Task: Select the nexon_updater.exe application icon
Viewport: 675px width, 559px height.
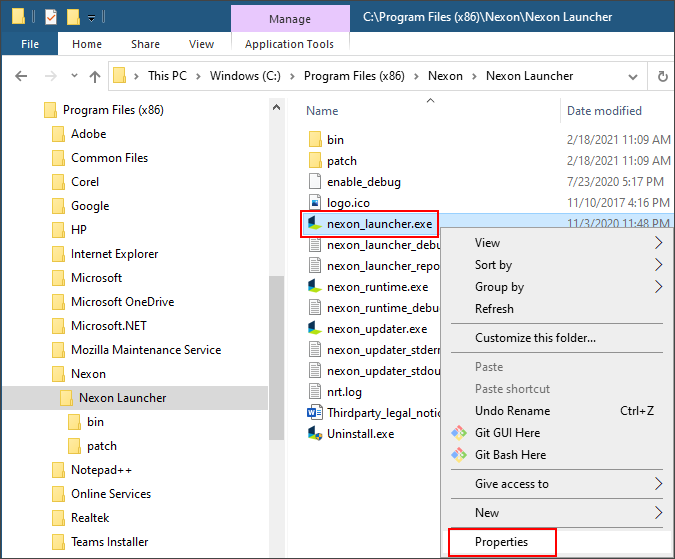Action: [315, 328]
